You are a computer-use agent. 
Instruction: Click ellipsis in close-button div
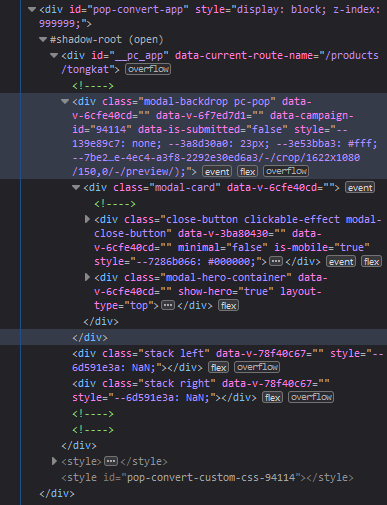(276, 261)
